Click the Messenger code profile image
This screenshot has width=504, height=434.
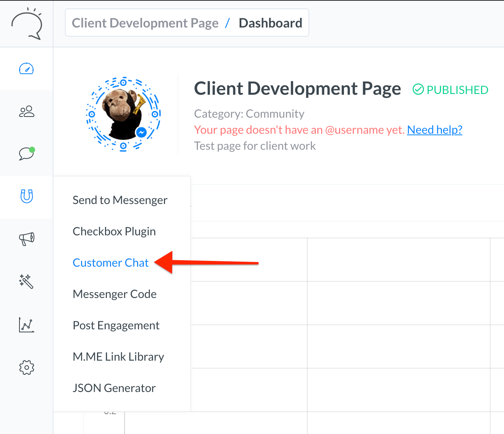pos(123,114)
